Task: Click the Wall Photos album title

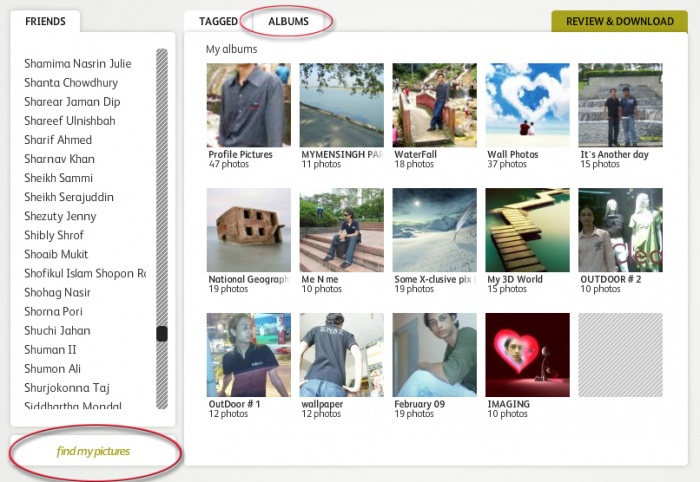Action: (x=512, y=154)
